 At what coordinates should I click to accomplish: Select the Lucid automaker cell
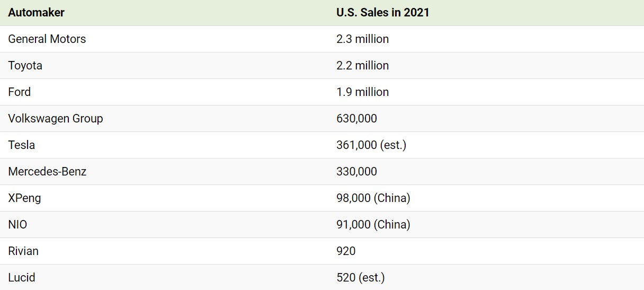click(x=21, y=277)
